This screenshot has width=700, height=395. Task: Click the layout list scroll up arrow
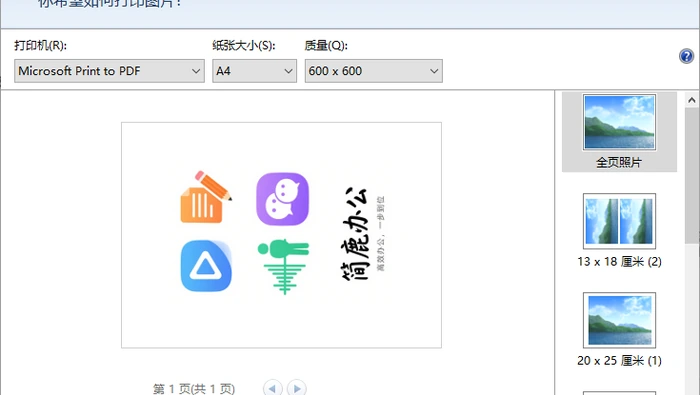(692, 100)
